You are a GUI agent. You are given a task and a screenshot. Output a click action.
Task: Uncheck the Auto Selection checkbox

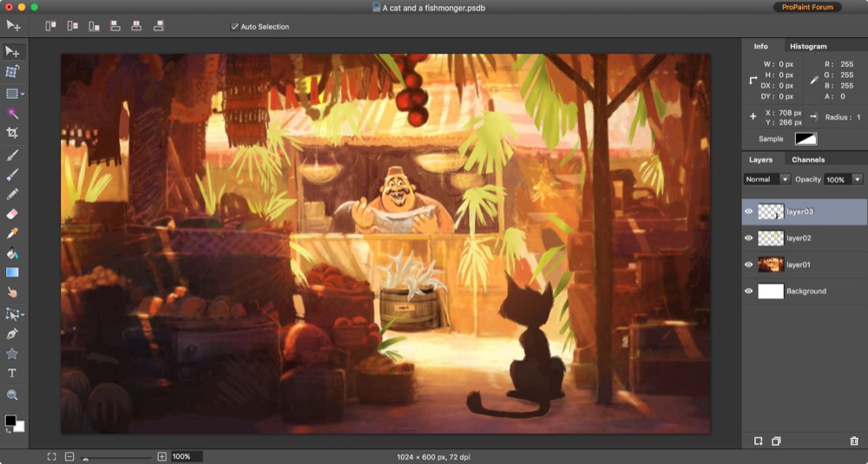pyautogui.click(x=234, y=27)
